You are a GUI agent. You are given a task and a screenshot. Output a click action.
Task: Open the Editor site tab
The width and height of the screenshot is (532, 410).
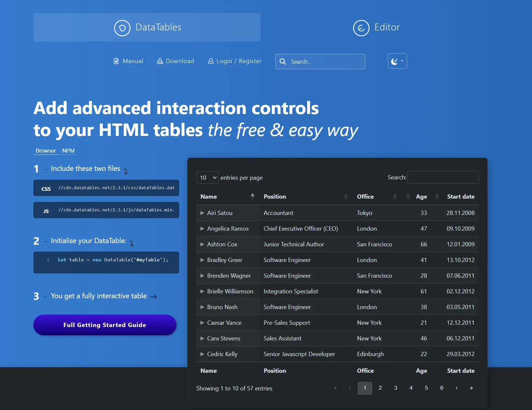[x=376, y=27]
